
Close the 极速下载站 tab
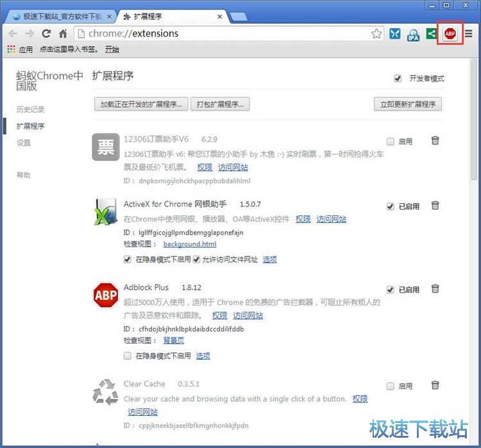(109, 17)
